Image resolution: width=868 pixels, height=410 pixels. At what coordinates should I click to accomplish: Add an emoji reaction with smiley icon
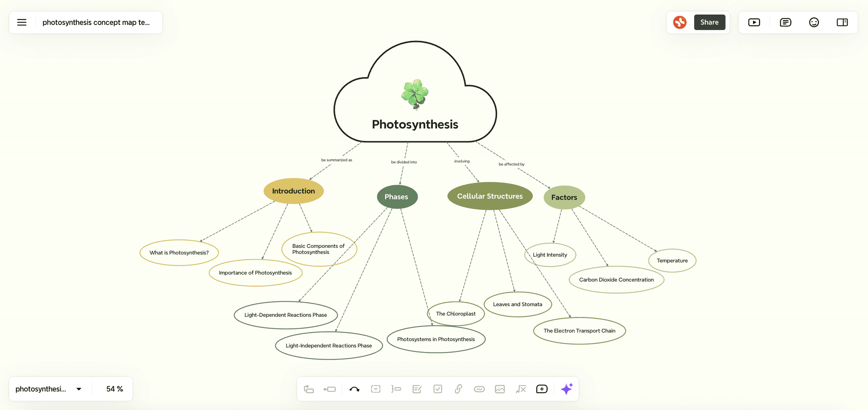814,22
